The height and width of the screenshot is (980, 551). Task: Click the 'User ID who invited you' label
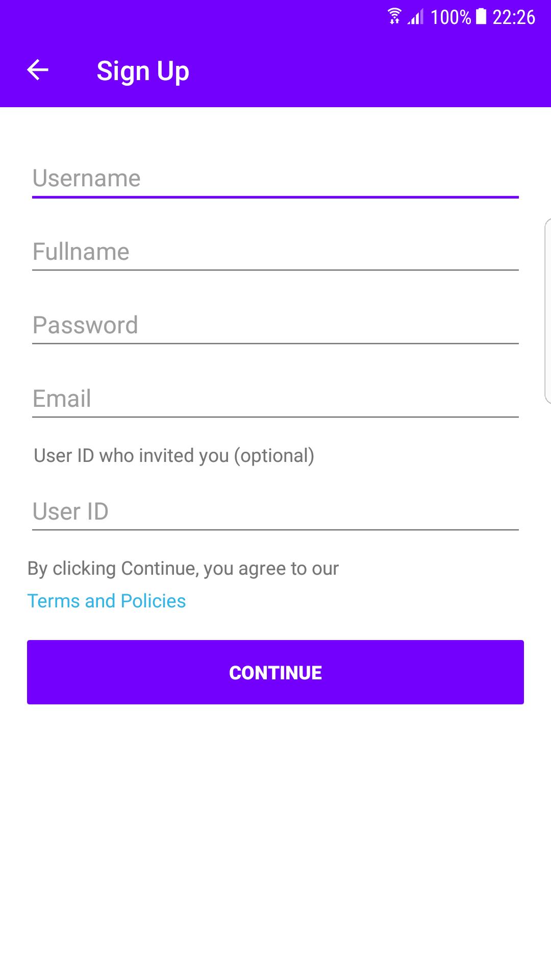174,456
